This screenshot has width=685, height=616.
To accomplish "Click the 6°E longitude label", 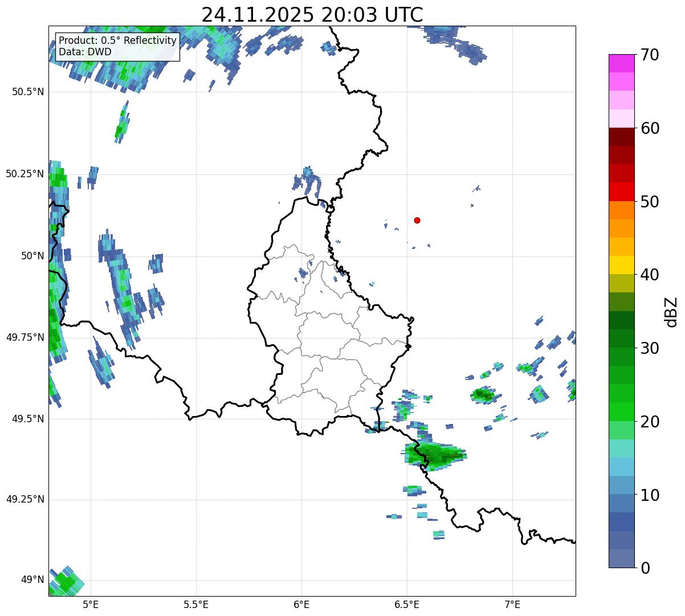I will pyautogui.click(x=301, y=604).
